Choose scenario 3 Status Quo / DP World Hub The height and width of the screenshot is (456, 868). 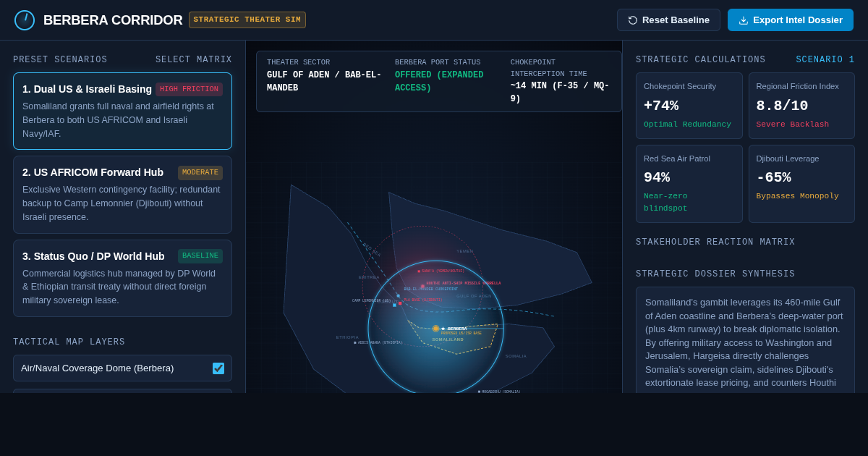click(122, 278)
